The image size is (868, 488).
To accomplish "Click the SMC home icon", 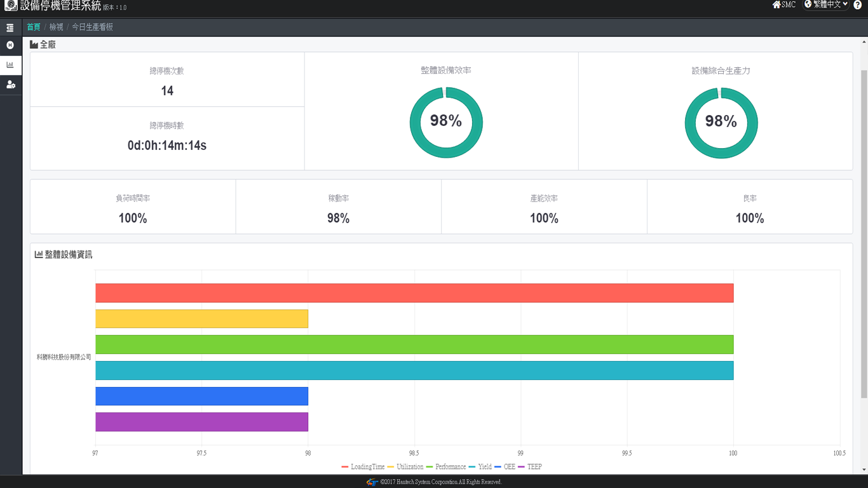I will 776,5.
